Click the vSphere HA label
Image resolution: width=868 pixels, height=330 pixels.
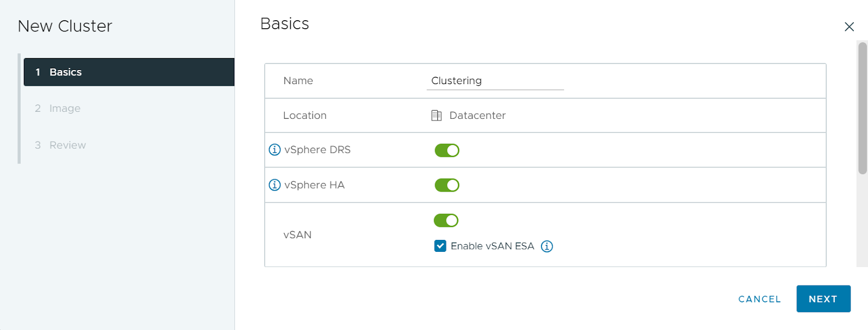pyautogui.click(x=314, y=185)
